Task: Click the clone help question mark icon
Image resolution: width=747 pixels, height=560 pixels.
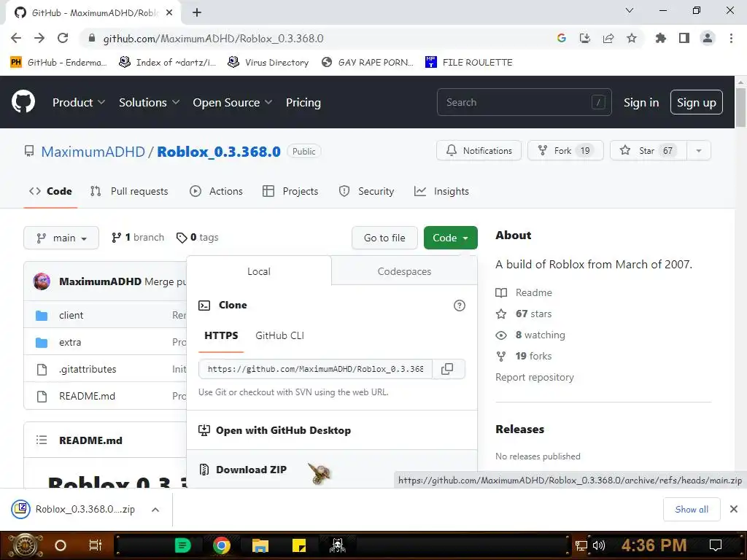Action: (460, 306)
